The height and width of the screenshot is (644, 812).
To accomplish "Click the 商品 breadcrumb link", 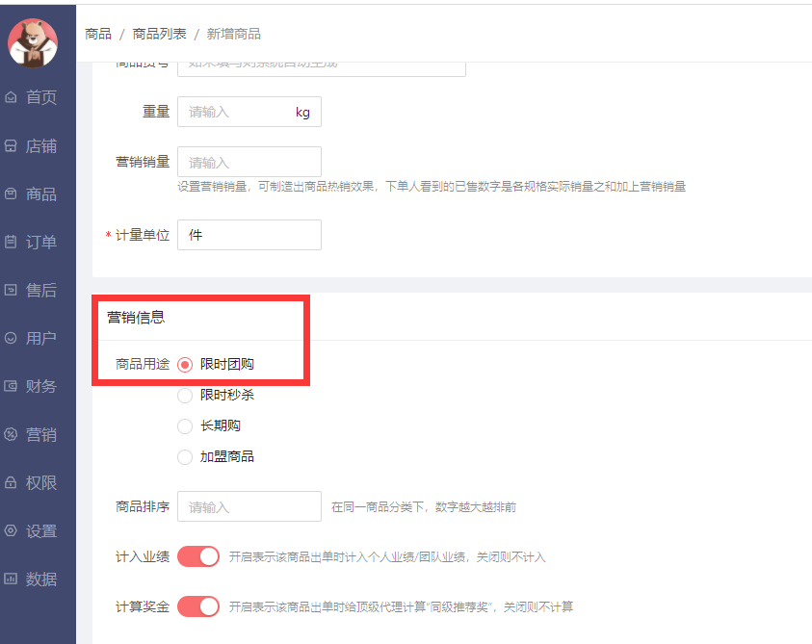I will pos(98,34).
